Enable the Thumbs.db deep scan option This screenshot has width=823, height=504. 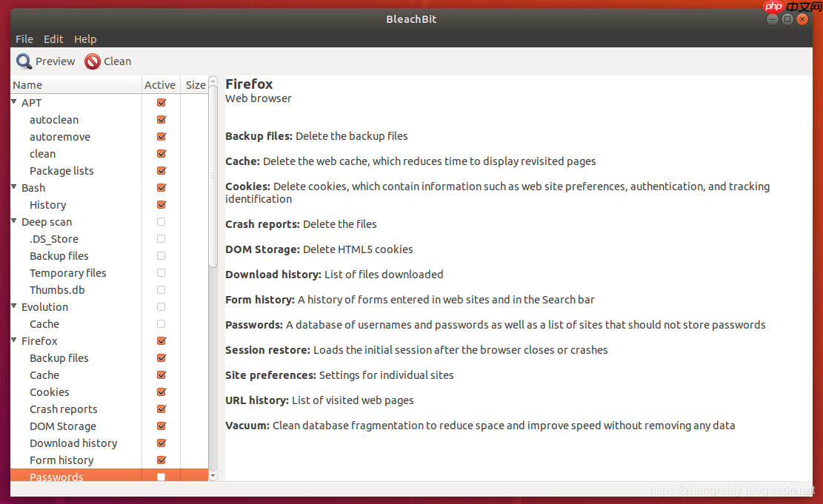point(160,289)
